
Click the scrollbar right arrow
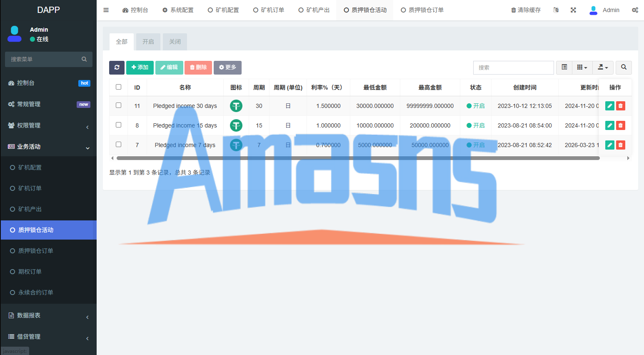(x=628, y=158)
